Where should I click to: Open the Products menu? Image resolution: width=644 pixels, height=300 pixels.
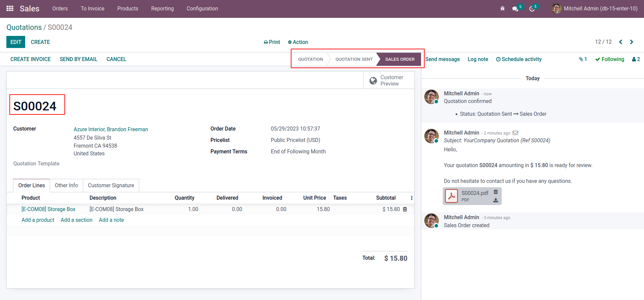tap(128, 8)
